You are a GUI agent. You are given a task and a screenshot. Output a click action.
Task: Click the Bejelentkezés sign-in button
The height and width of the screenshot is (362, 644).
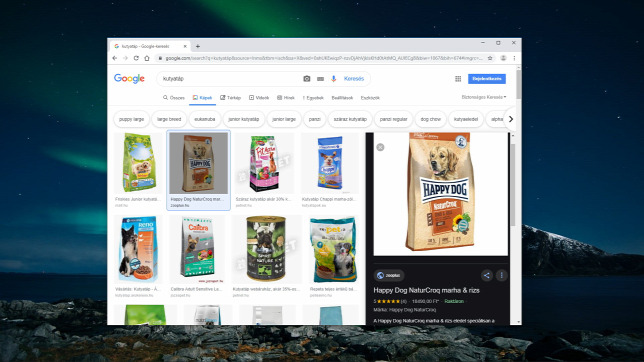pyautogui.click(x=487, y=78)
